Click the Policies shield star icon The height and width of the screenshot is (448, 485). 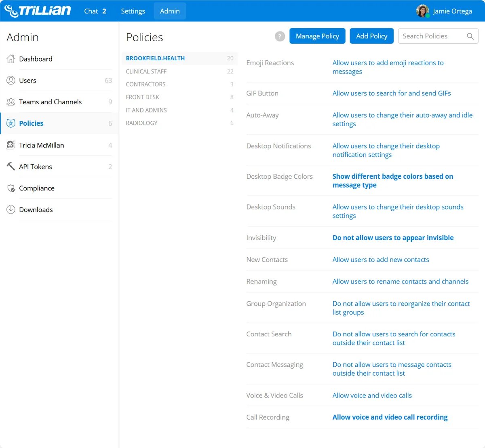[x=11, y=123]
